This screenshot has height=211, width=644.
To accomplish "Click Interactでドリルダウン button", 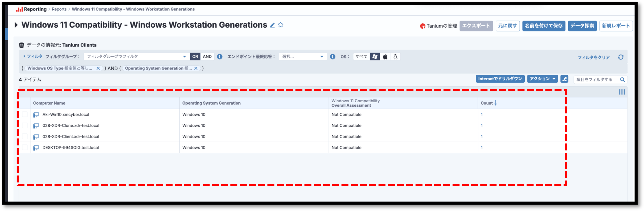I will pos(500,79).
